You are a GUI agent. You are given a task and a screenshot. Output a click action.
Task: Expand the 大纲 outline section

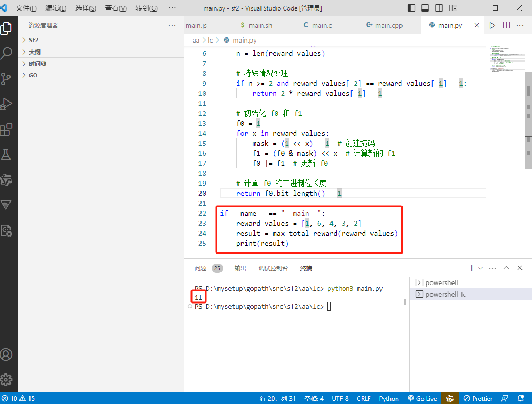click(101, 52)
